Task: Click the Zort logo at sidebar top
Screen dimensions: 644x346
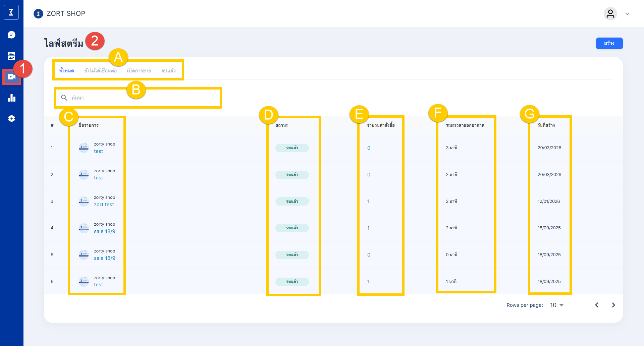Action: (x=11, y=12)
